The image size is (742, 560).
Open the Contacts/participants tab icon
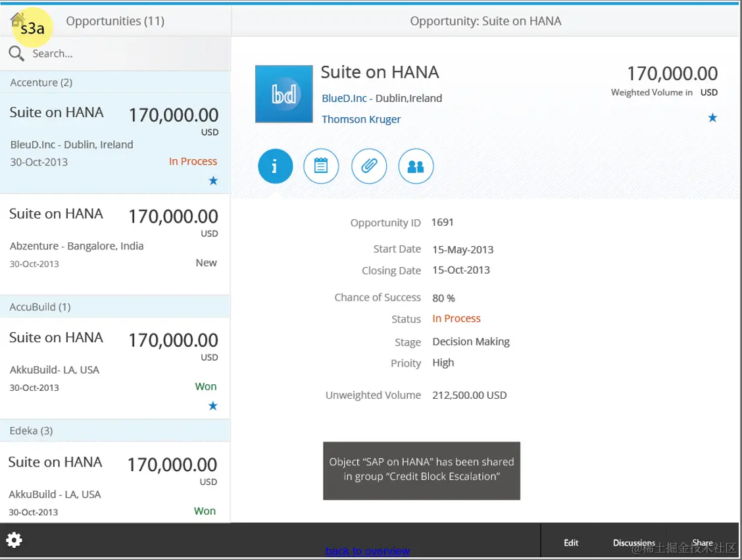[416, 166]
